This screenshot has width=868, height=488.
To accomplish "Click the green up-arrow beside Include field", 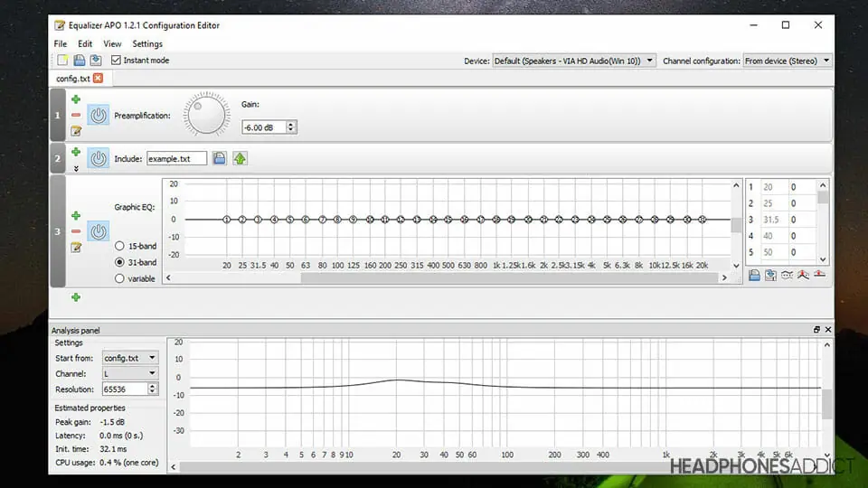I will (x=240, y=159).
